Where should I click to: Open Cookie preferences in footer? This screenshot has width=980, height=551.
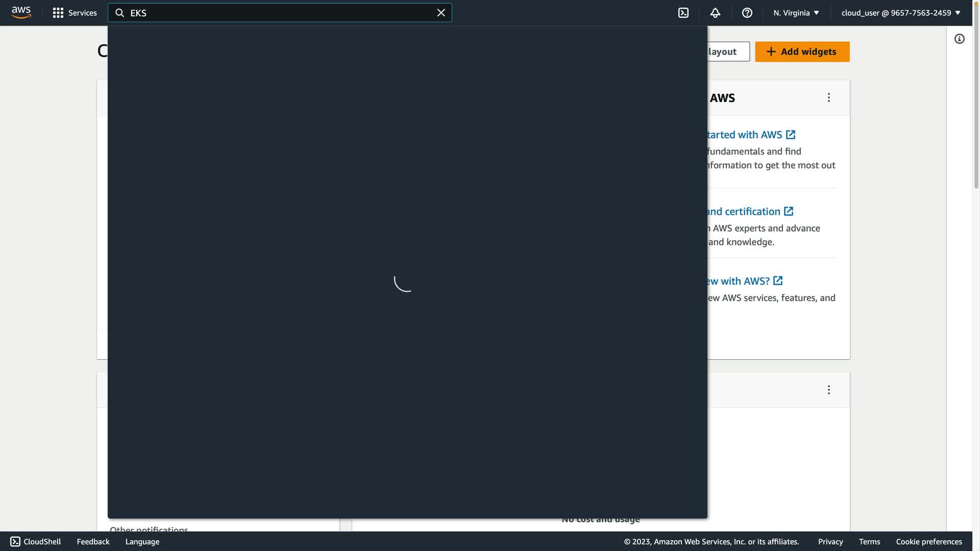[x=928, y=541]
